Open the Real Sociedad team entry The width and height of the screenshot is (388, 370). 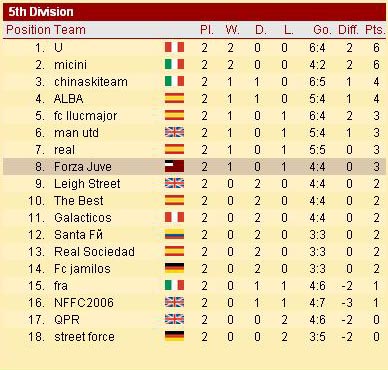click(94, 252)
